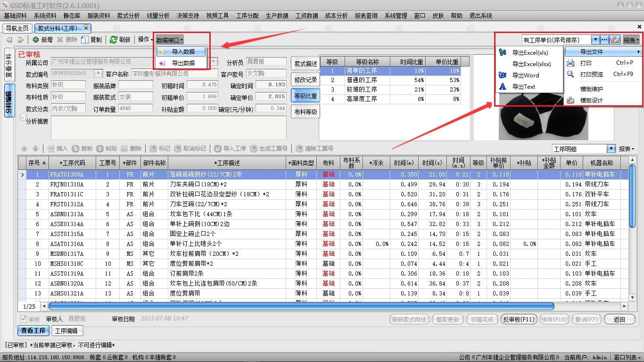The height and width of the screenshot is (362, 644).
Task: Click the template design icon beside the report combo
Action: click(615, 40)
